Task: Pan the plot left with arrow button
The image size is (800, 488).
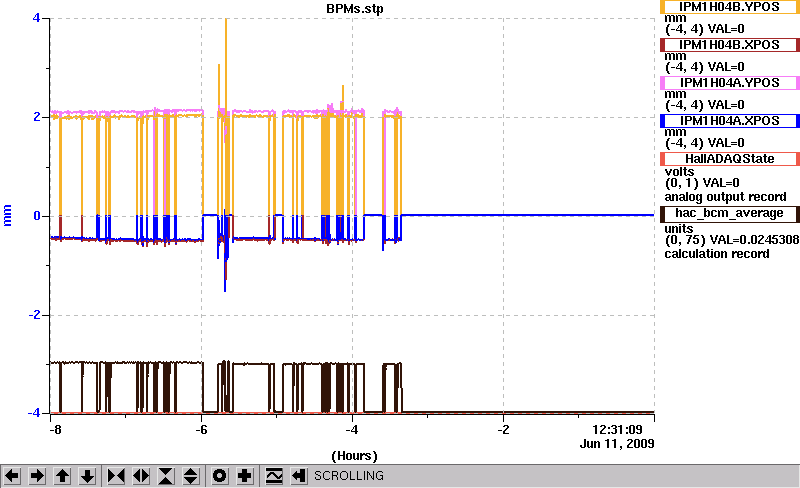Action: tap(12, 476)
